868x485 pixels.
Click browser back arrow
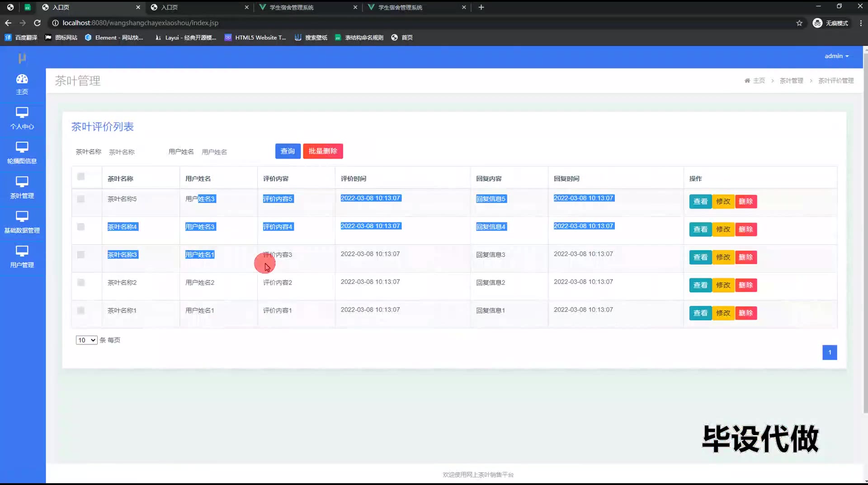point(8,23)
